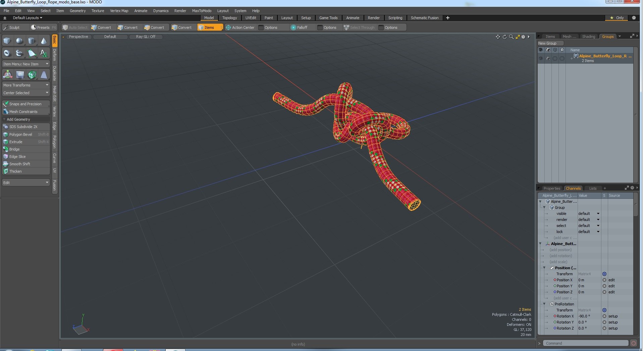Select the Cylinder primitive tool
Image resolution: width=644 pixels, height=351 pixels.
(32, 41)
